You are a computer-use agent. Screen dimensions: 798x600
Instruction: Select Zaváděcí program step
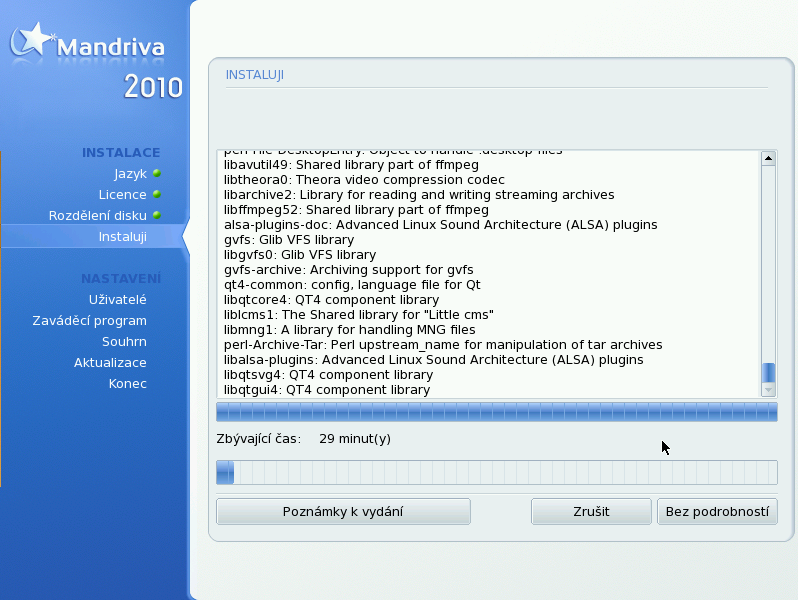tap(90, 321)
